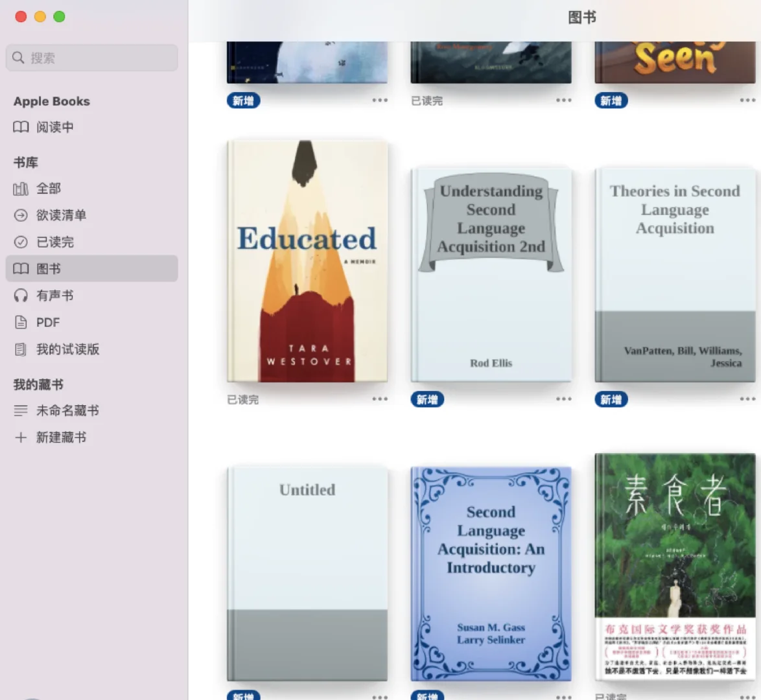Click 新增 badge under VanPatten book
The image size is (761, 700).
tap(611, 399)
